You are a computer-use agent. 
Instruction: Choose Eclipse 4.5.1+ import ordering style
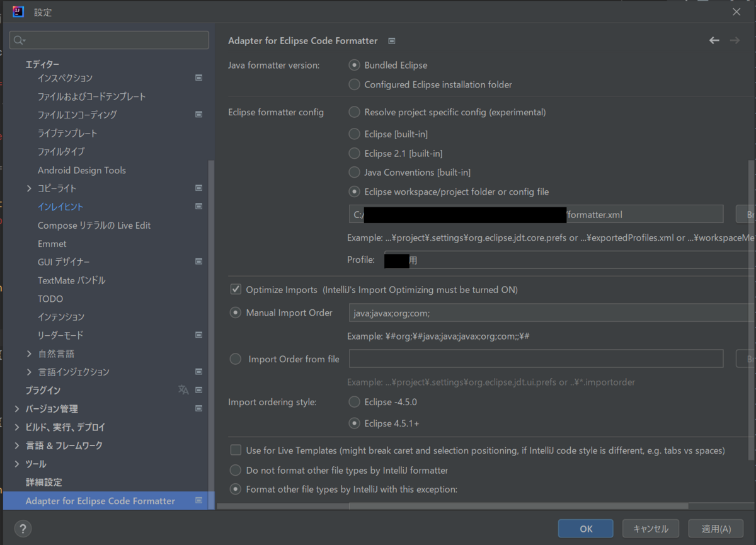[355, 423]
